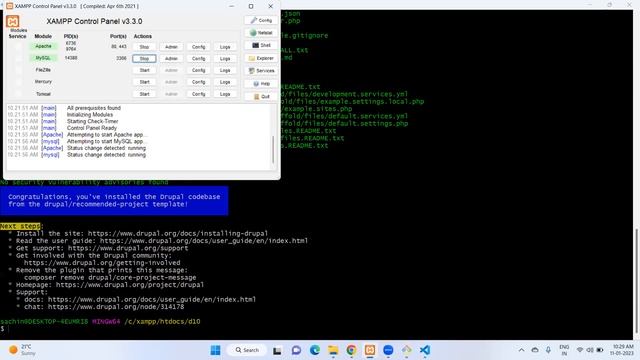Launch the XAMPP Shell
The width and height of the screenshot is (640, 360).
point(261,45)
